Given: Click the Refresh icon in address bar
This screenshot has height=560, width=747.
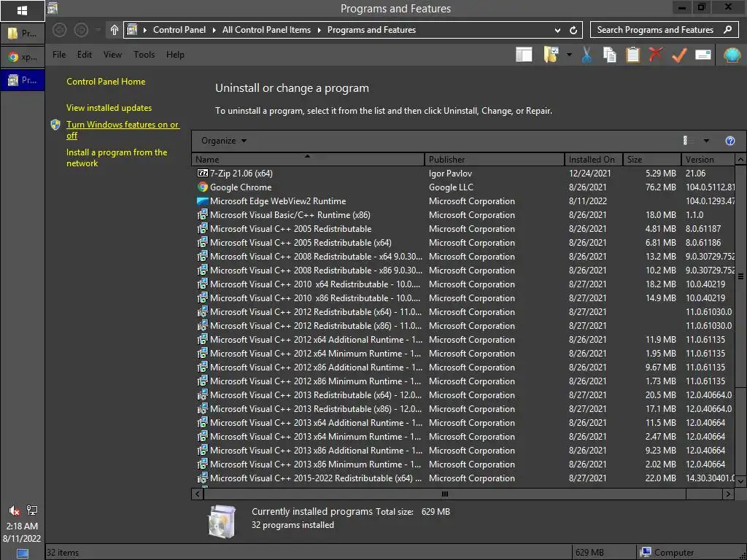Looking at the screenshot, I should point(573,30).
